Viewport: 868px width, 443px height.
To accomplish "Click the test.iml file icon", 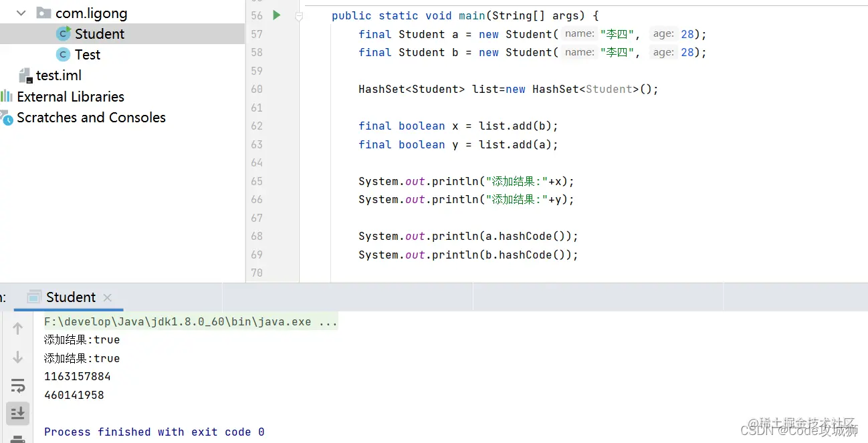I will pos(25,75).
